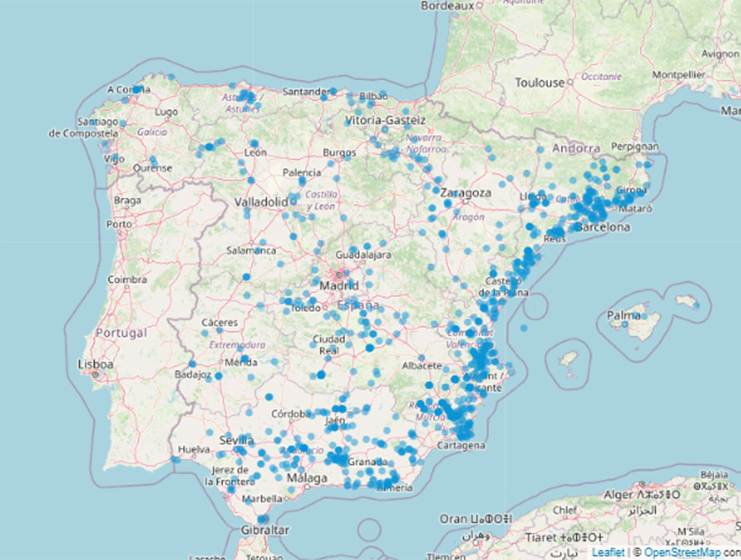Click the Sevilla city label
Screen dimensions: 741x560
point(237,440)
